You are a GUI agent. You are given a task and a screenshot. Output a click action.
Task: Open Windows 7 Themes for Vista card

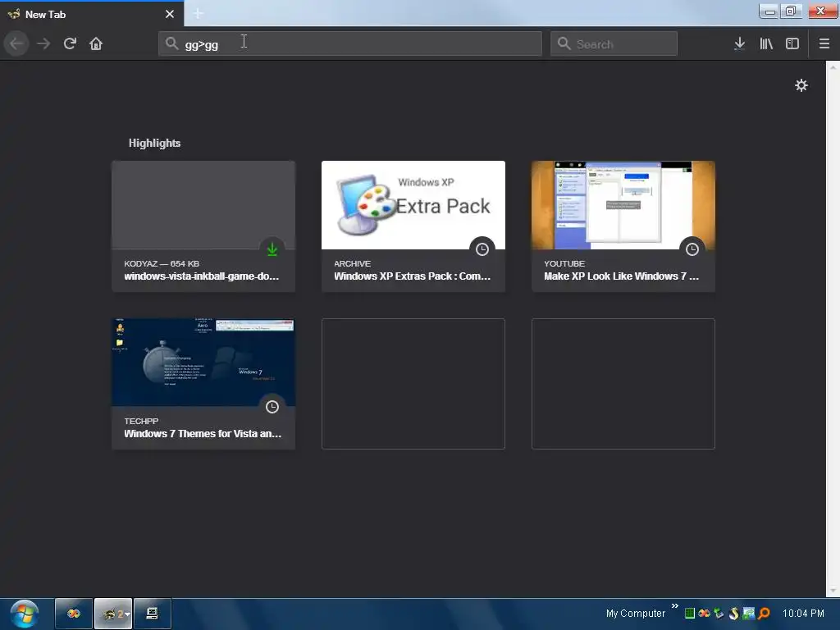point(203,384)
